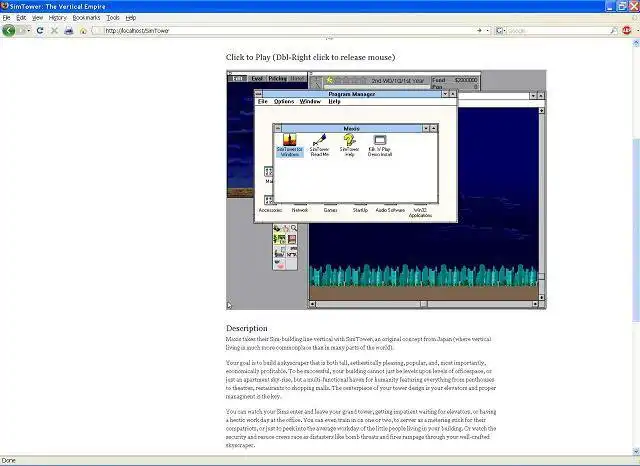Open the browser View menu
This screenshot has width=640, height=466.
(38, 18)
